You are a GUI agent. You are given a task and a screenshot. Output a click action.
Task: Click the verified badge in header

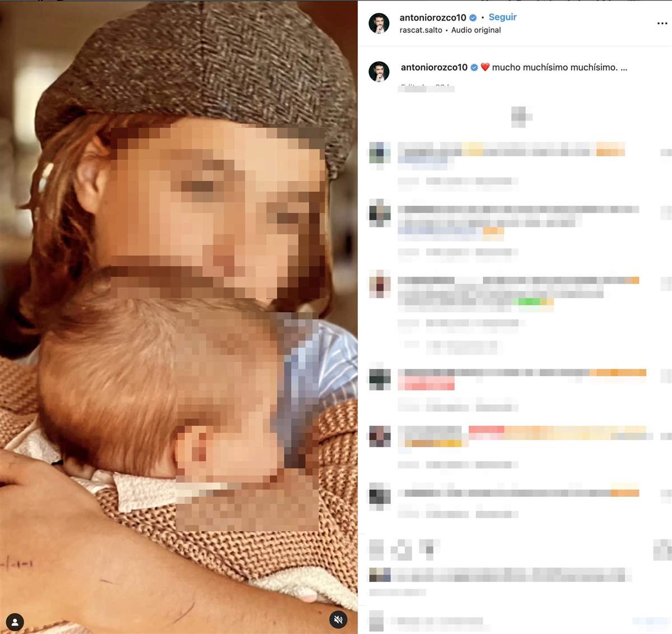(x=473, y=17)
